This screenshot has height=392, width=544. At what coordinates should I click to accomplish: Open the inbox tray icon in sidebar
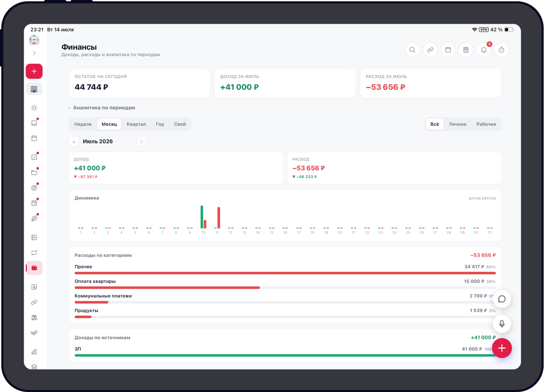[x=34, y=123]
